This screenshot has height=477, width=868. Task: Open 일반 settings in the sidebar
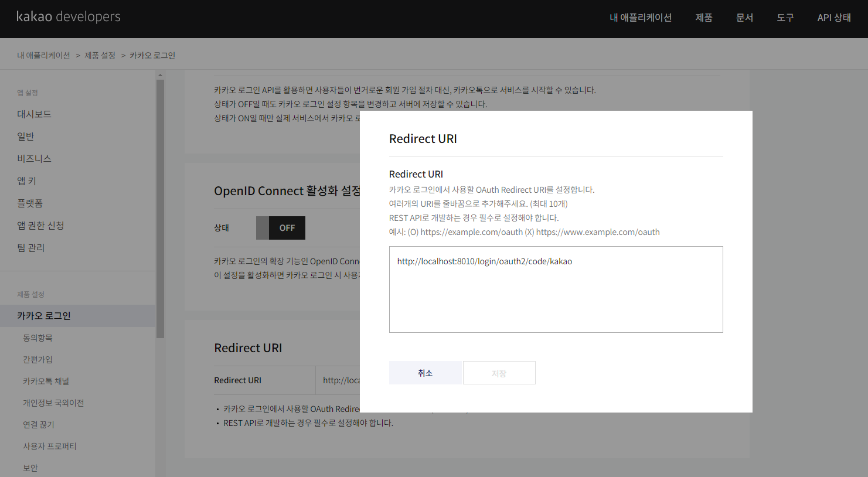point(26,137)
